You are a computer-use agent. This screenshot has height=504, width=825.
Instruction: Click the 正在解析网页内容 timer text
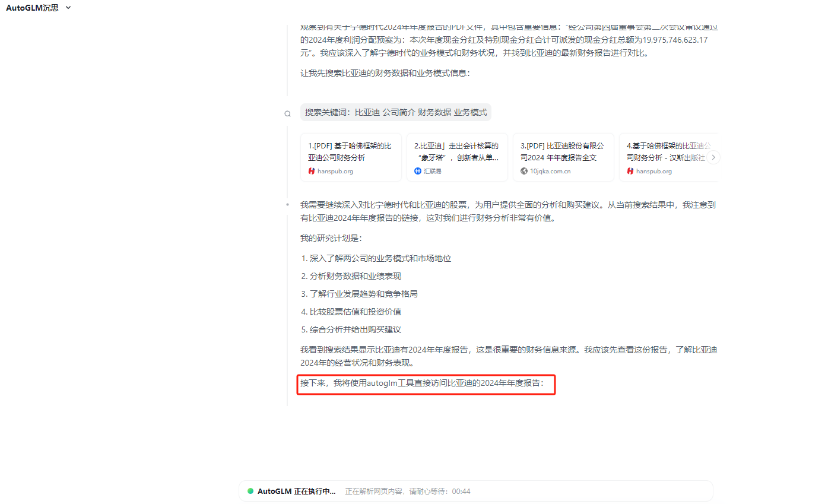point(408,492)
